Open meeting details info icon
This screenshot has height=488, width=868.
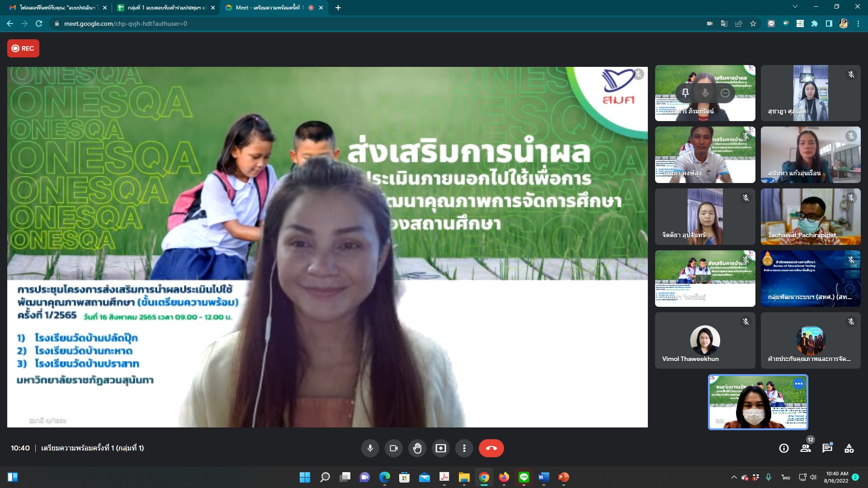pos(784,448)
